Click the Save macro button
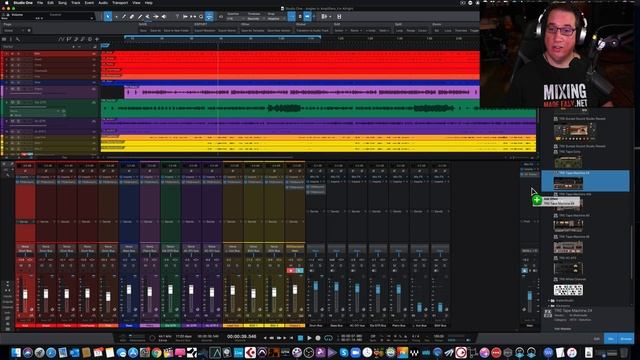 point(143,31)
